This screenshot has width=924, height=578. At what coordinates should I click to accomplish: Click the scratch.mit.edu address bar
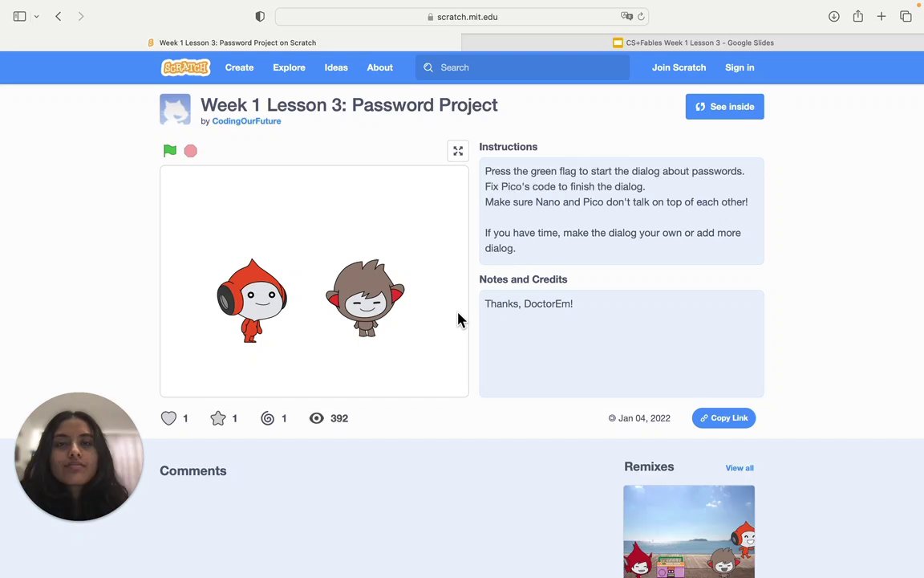click(462, 17)
